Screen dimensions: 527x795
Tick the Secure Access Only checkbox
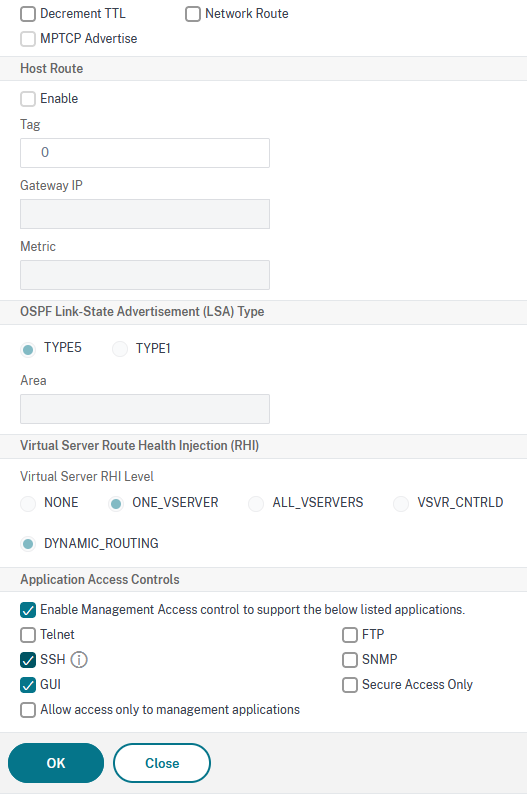pos(350,685)
